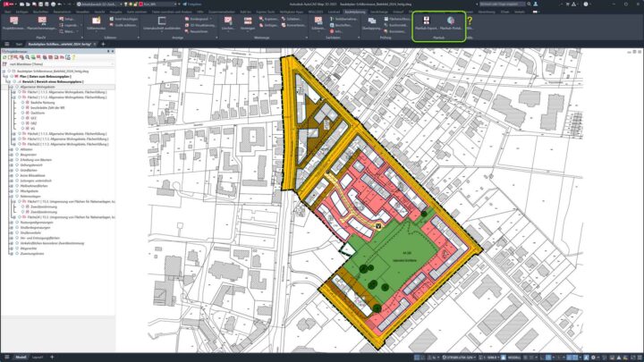
Task: Click the yellow question mark help icon
Action: click(x=470, y=21)
